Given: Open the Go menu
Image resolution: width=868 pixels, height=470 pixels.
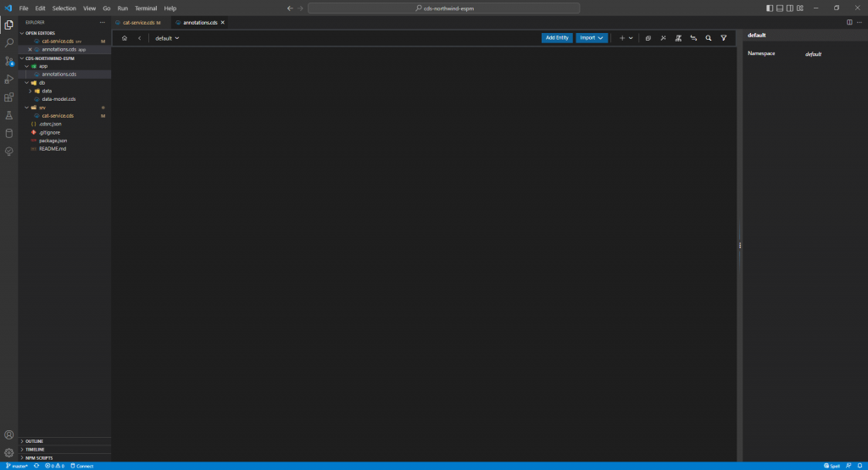Looking at the screenshot, I should (107, 8).
